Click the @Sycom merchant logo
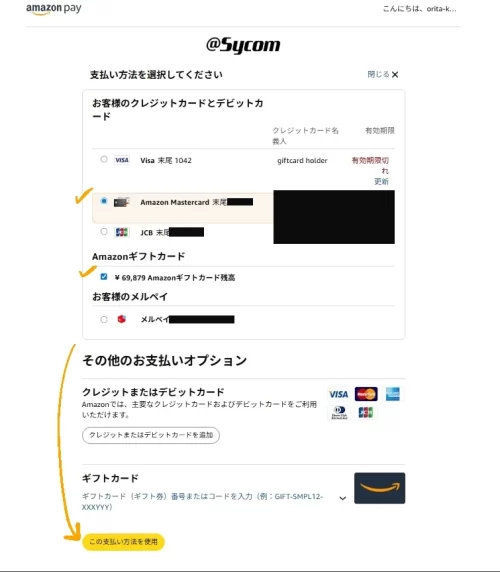 pos(243,45)
